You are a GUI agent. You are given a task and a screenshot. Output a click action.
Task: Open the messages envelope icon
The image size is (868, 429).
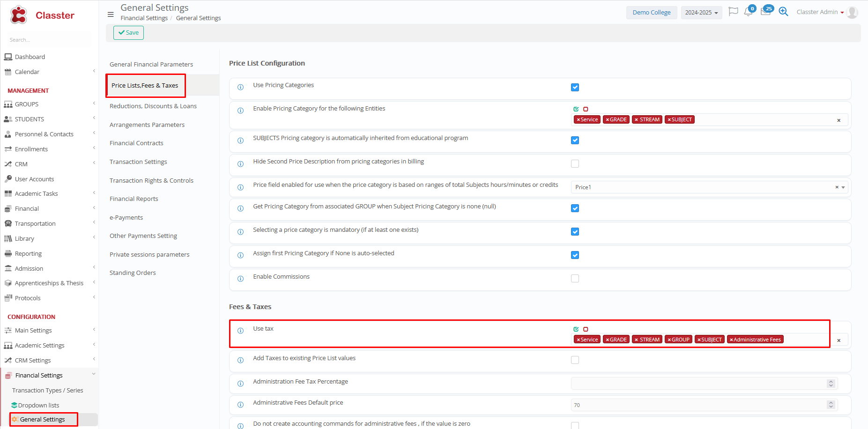(x=765, y=12)
